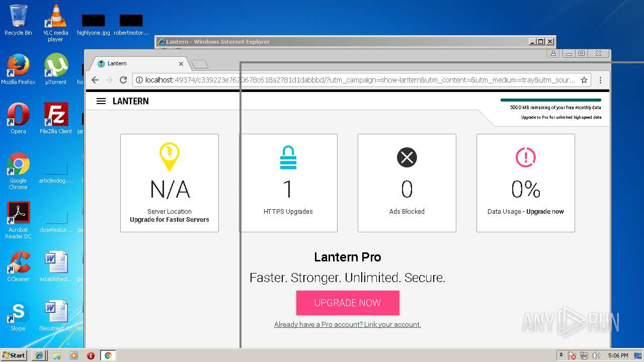Click Upgrade now in Data Usage card

(545, 212)
